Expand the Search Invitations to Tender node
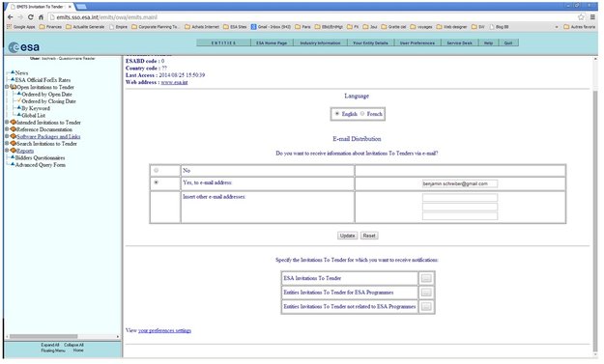 click(x=7, y=143)
